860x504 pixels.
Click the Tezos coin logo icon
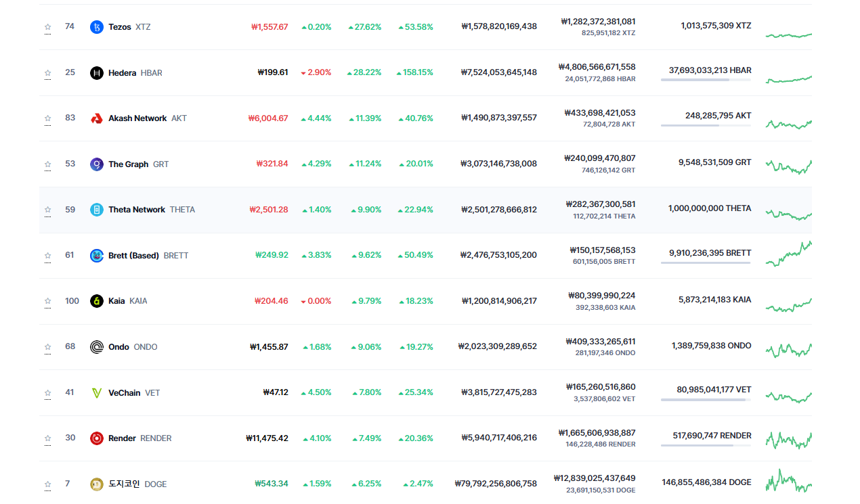(x=97, y=27)
